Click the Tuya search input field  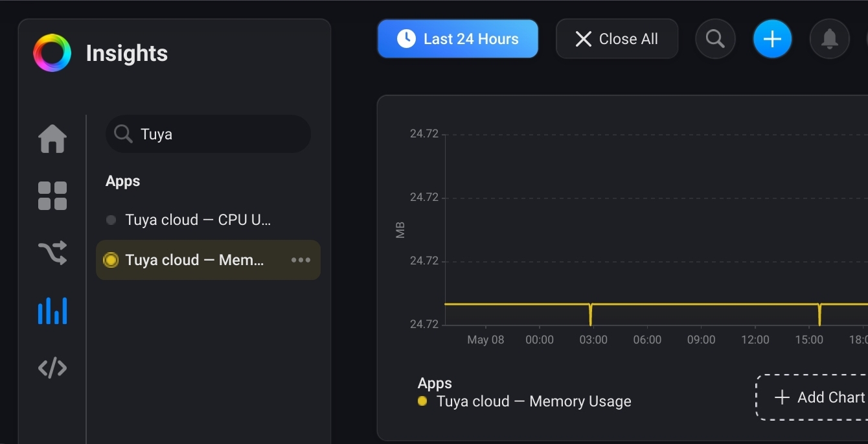click(208, 134)
